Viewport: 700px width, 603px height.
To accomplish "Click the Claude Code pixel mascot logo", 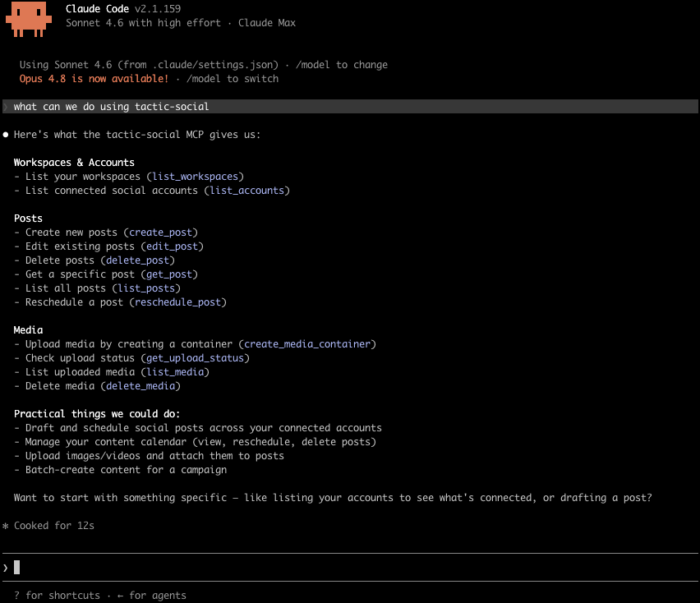I will [x=29, y=19].
